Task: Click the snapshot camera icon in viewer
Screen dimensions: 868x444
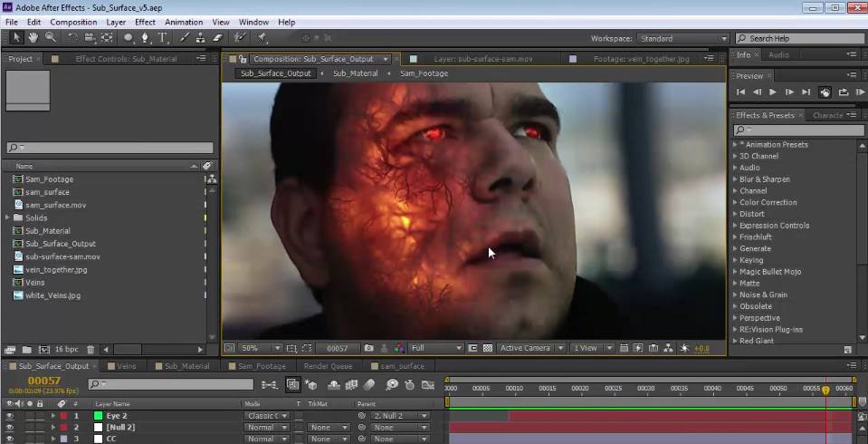Action: [368, 348]
